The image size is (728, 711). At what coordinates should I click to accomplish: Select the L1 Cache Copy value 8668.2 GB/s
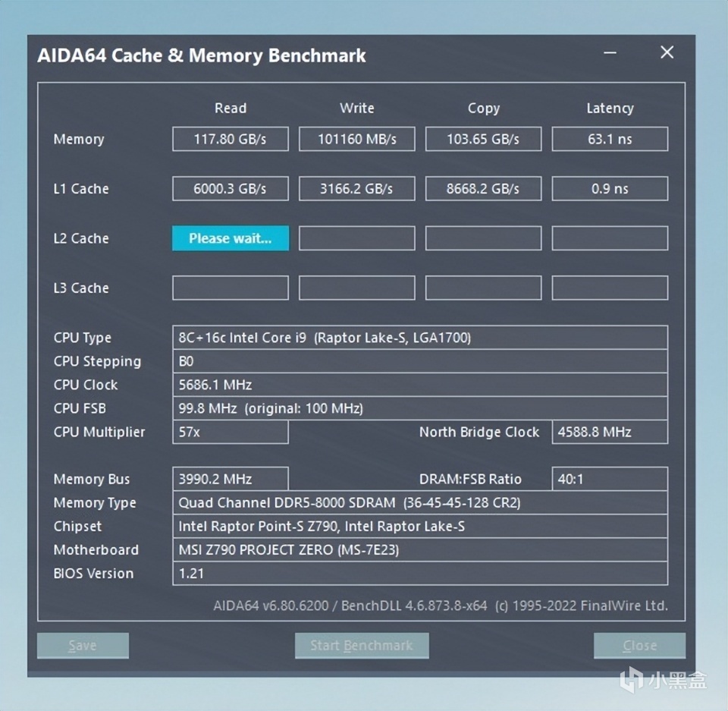[x=483, y=189]
